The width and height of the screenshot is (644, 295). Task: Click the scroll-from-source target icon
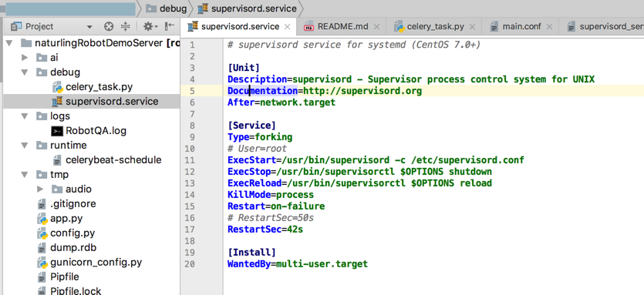109,27
